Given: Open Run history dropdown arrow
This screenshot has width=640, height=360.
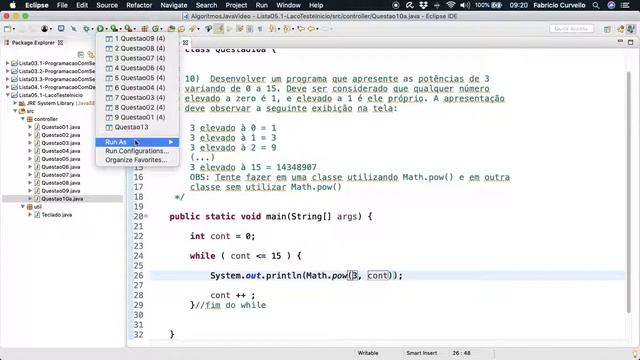Looking at the screenshot, I should point(106,29).
